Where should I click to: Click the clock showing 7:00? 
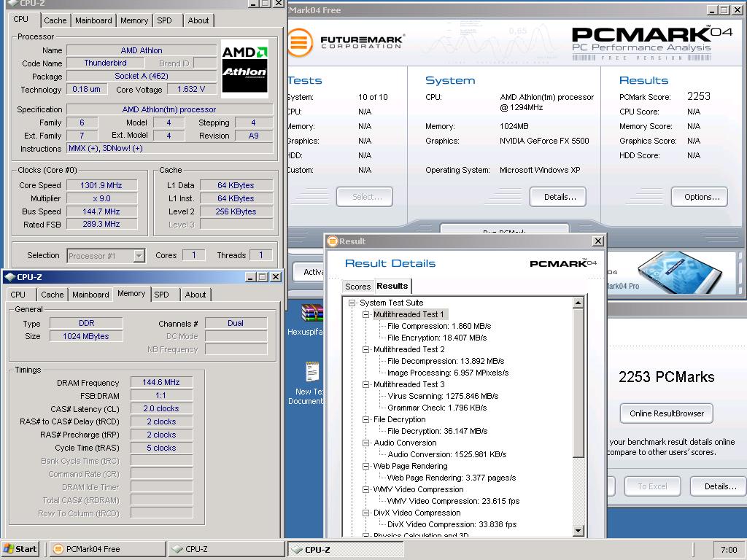click(729, 550)
